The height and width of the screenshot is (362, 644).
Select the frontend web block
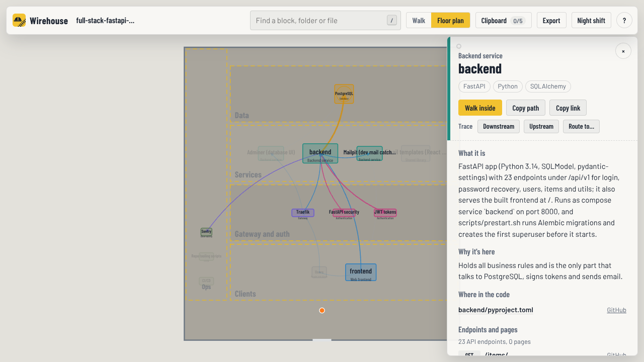tap(361, 272)
